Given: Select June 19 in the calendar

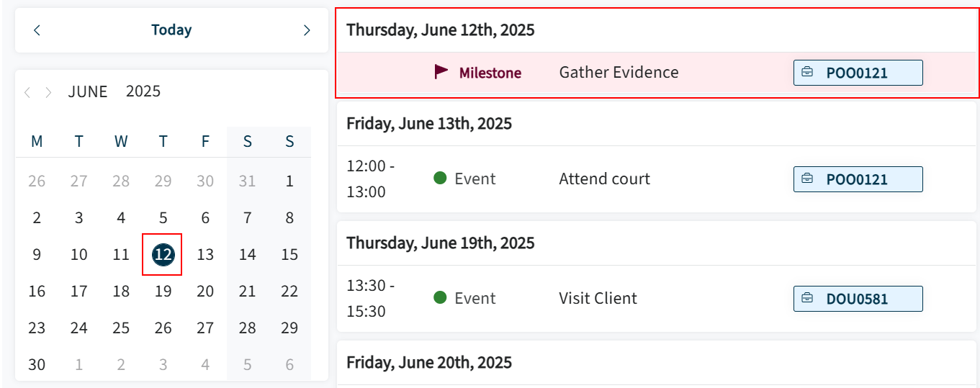Looking at the screenshot, I should (x=163, y=291).
